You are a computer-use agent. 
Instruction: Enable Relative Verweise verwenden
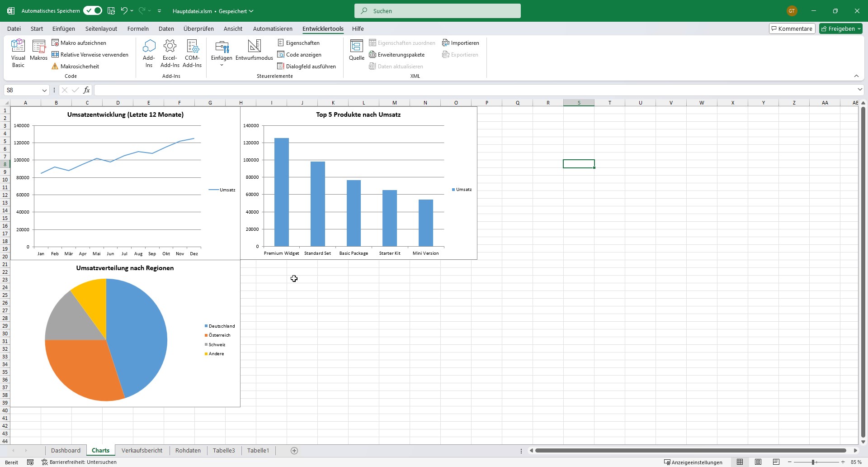(90, 54)
